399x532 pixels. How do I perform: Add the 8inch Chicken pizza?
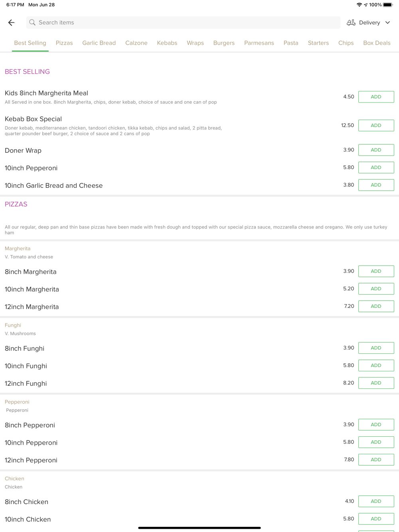(376, 501)
